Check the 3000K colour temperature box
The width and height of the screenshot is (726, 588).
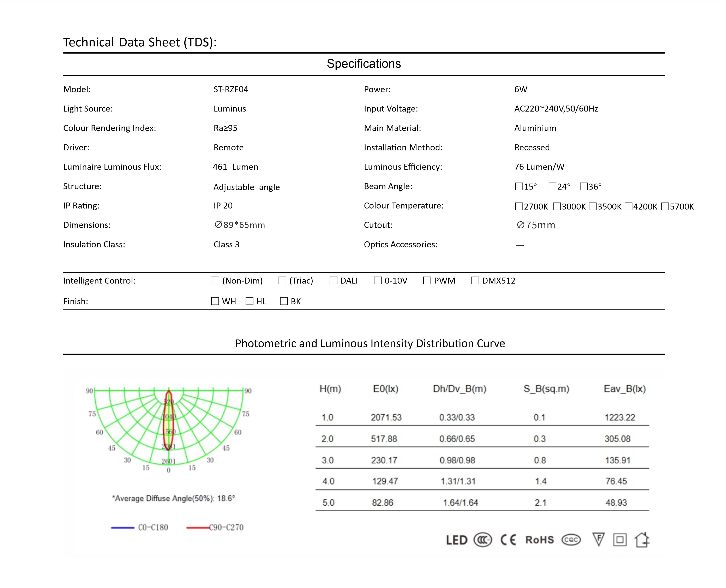click(557, 206)
